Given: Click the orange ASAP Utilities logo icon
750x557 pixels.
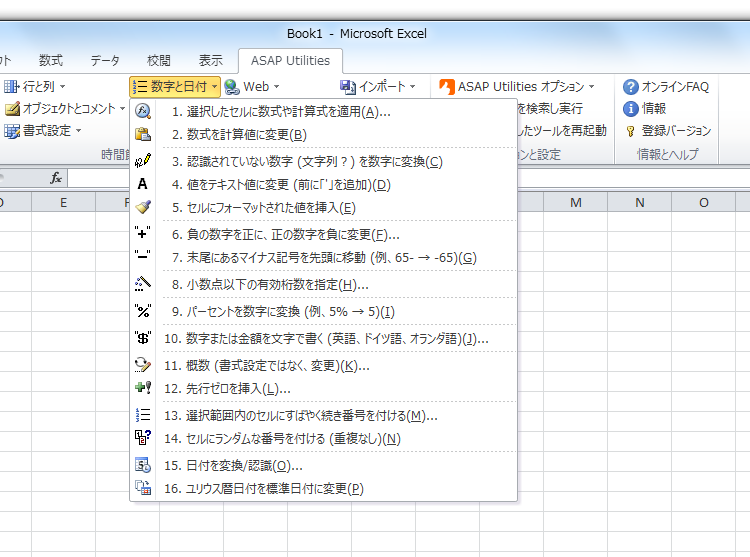Looking at the screenshot, I should tap(446, 87).
